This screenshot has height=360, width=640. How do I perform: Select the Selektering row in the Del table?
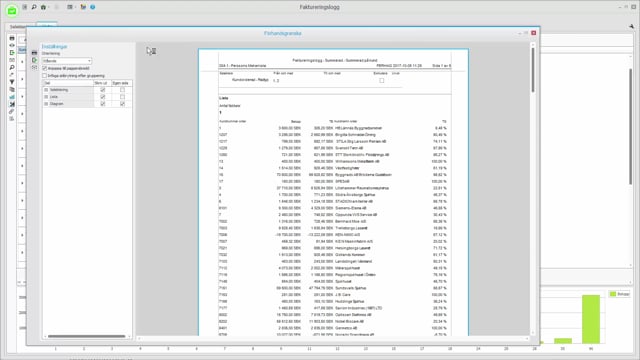(68, 90)
